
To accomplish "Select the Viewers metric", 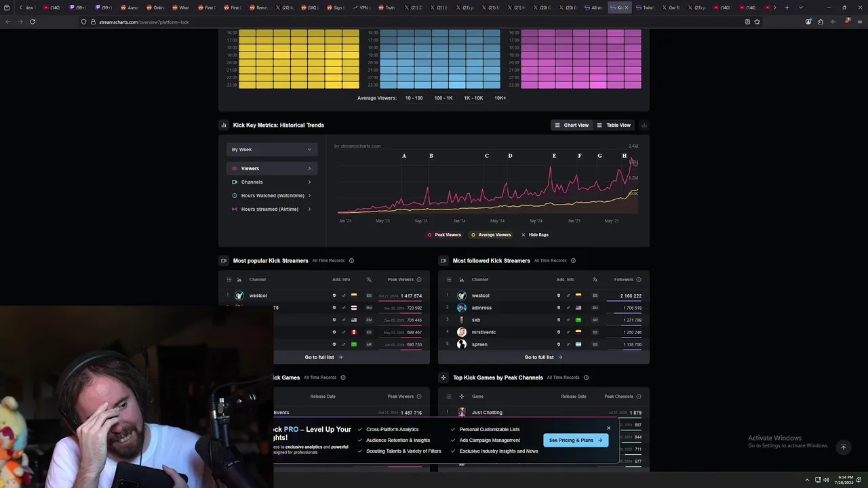I will (x=271, y=168).
